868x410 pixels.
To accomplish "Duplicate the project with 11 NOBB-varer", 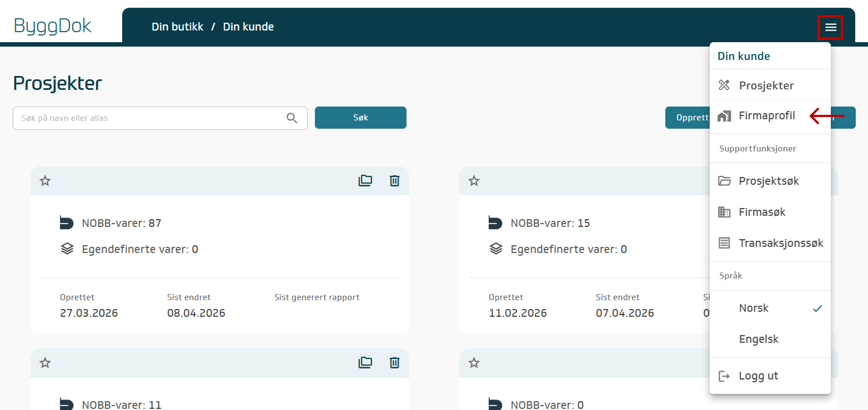I will click(x=365, y=363).
